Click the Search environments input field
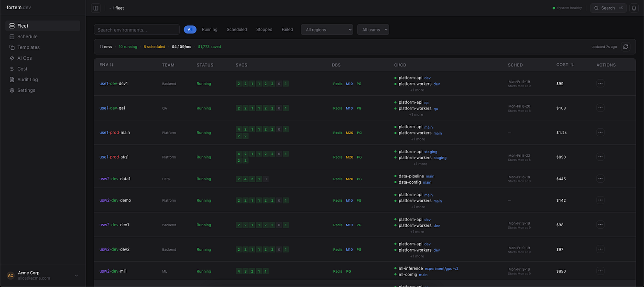The height and width of the screenshot is (287, 644). pyautogui.click(x=137, y=30)
